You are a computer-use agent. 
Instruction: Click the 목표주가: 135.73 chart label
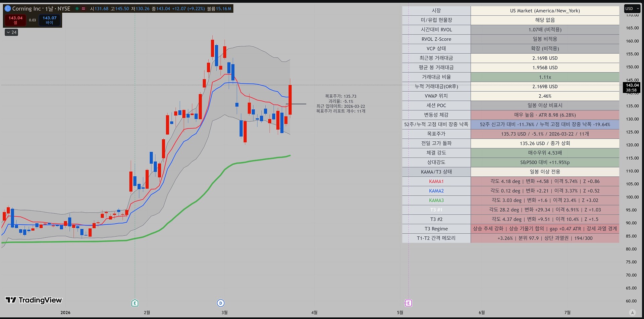click(340, 96)
